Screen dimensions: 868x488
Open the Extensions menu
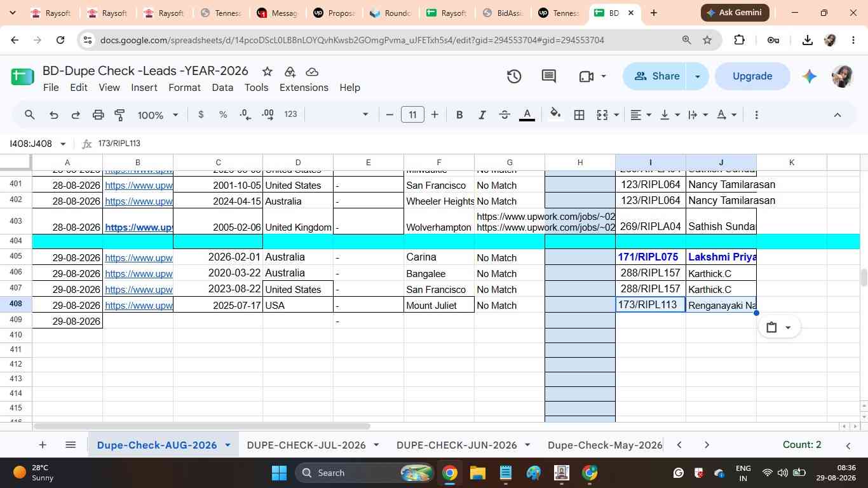click(304, 88)
